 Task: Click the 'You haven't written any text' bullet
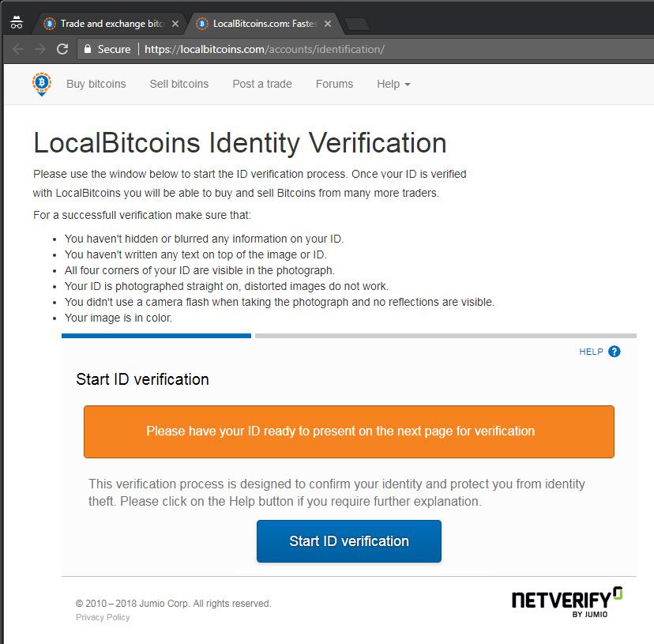pyautogui.click(x=195, y=254)
